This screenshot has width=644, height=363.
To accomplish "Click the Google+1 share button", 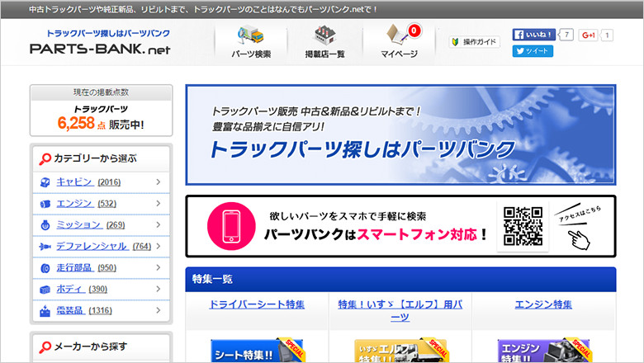I will pos(588,35).
